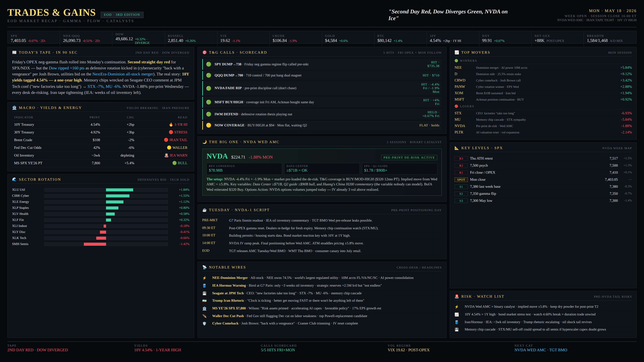Viewport: 644px width, 362px height.
Task: Click the oil barrel icon on IEA Hormuz Warning wire
Action: coord(204,286)
